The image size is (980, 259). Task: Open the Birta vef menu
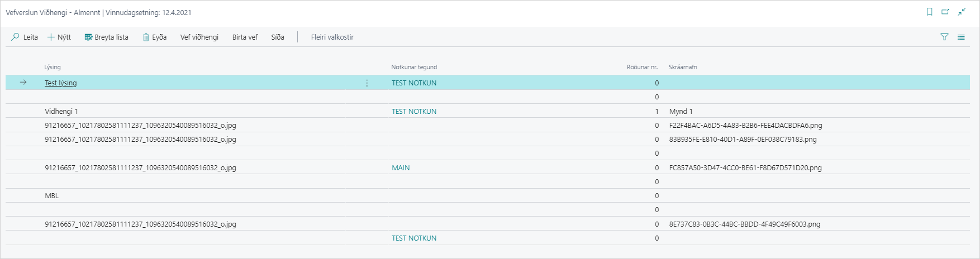coord(245,37)
